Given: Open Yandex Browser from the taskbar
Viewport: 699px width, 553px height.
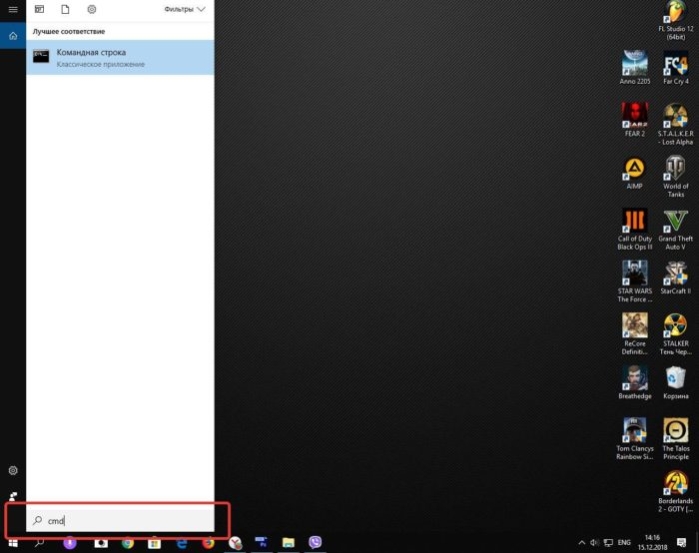Looking at the screenshot, I should click(235, 543).
